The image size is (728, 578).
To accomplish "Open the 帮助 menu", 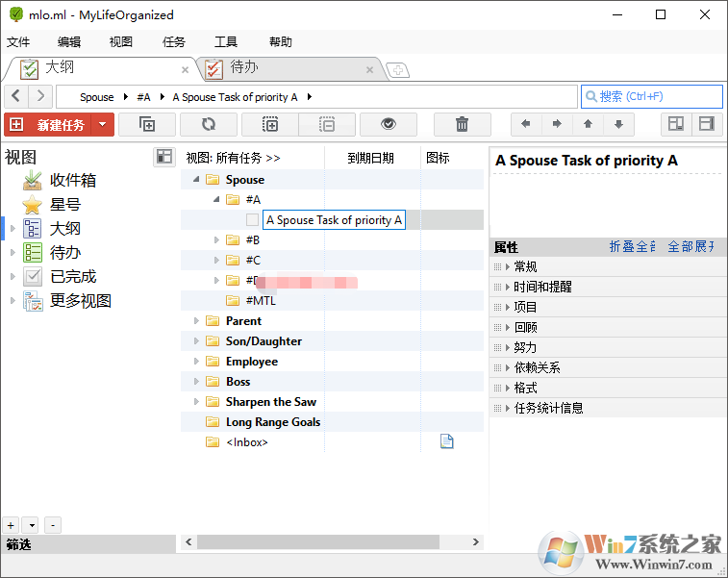I will [x=281, y=42].
